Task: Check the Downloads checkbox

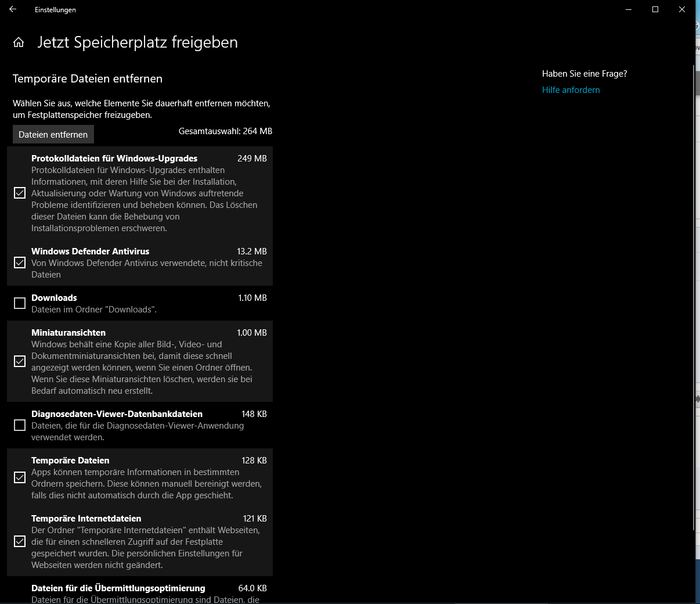Action: [20, 303]
